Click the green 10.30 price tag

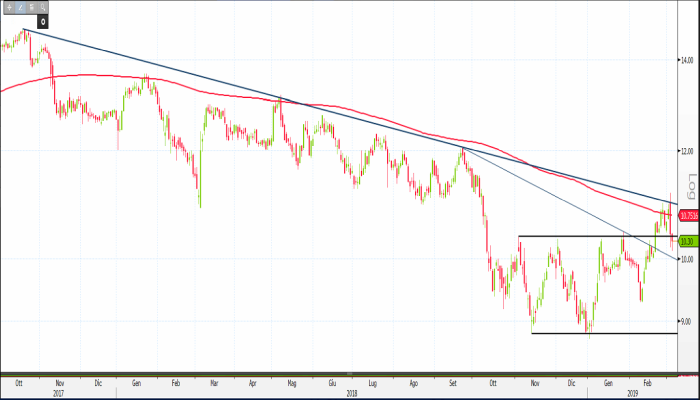(x=686, y=241)
